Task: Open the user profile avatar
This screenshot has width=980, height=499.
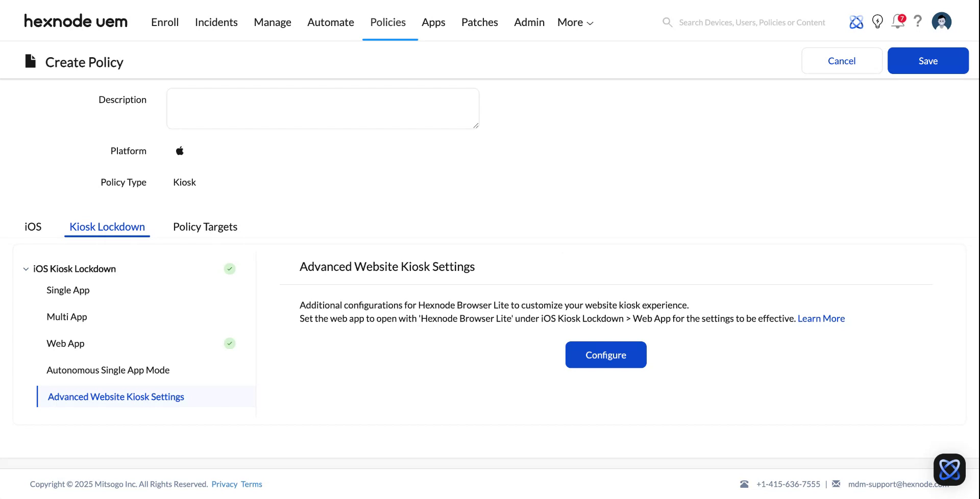Action: (942, 21)
